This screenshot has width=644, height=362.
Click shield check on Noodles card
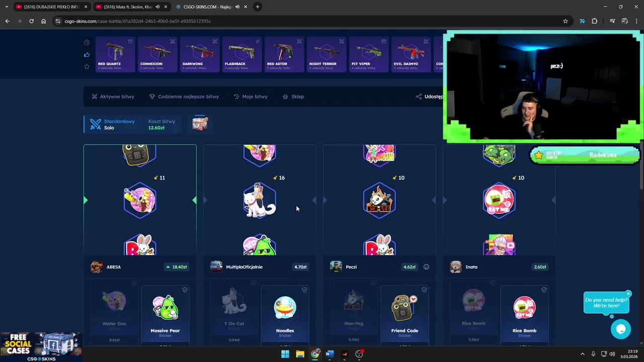click(x=304, y=290)
